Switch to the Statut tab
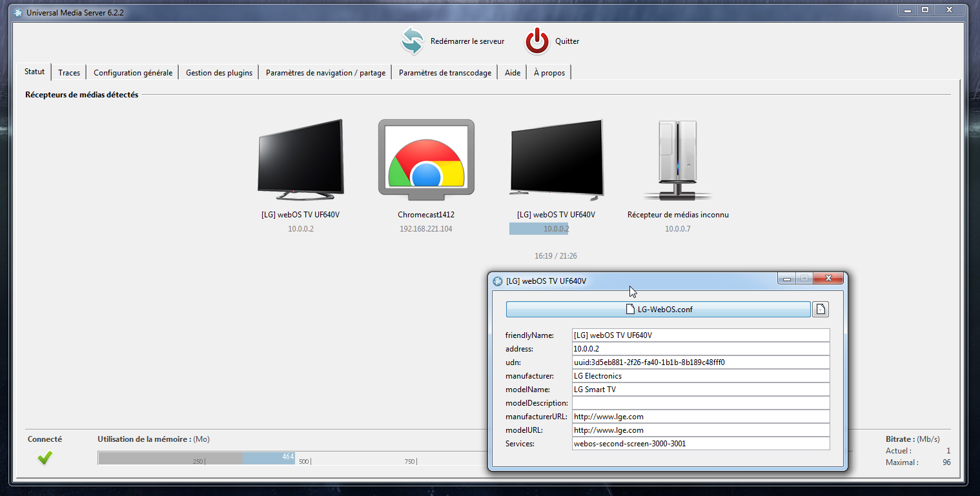The width and height of the screenshot is (980, 496). [35, 72]
